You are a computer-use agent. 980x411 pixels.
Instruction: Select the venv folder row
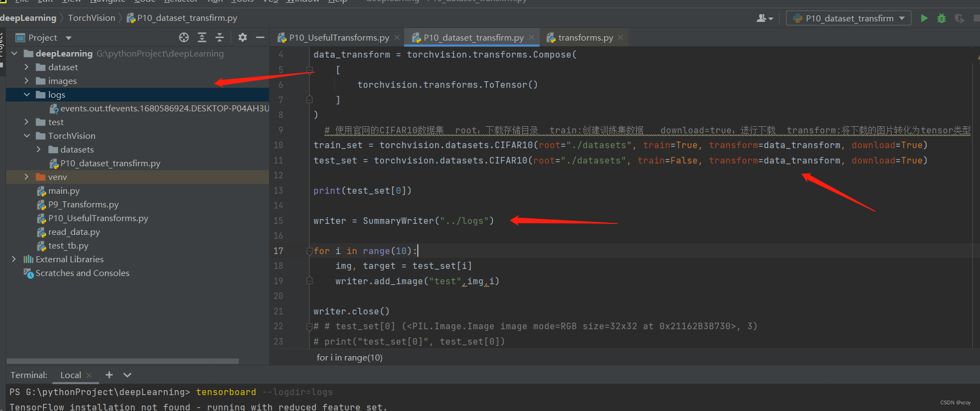tap(137, 177)
